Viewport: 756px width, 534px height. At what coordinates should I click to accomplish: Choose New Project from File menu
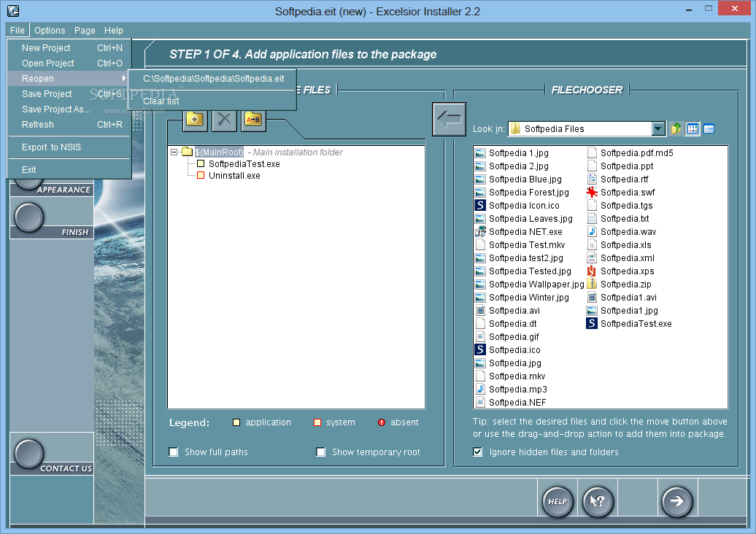69,47
